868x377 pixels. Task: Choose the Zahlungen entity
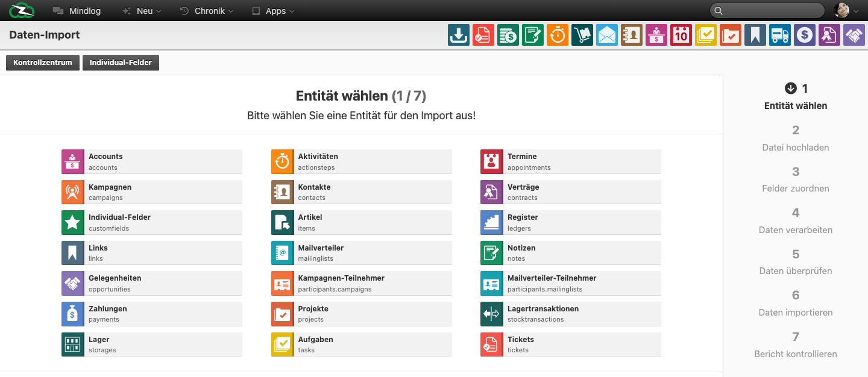152,314
